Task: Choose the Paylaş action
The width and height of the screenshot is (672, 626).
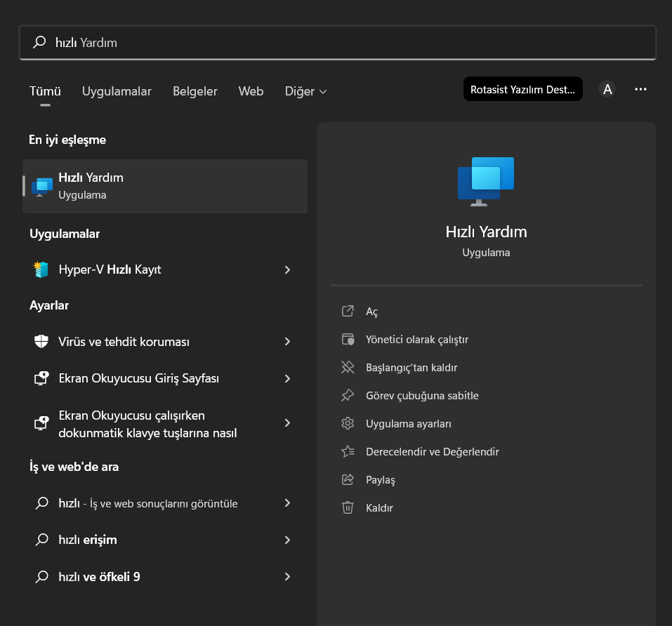Action: point(486,479)
